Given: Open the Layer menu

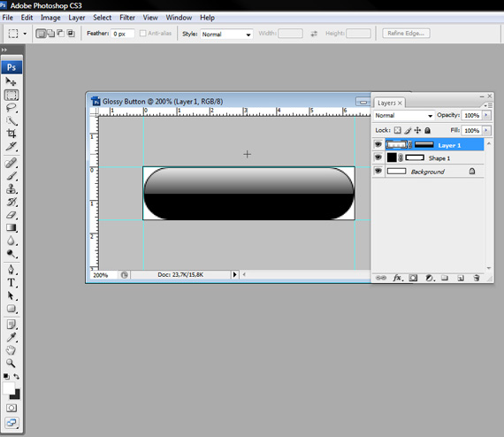Looking at the screenshot, I should (77, 18).
